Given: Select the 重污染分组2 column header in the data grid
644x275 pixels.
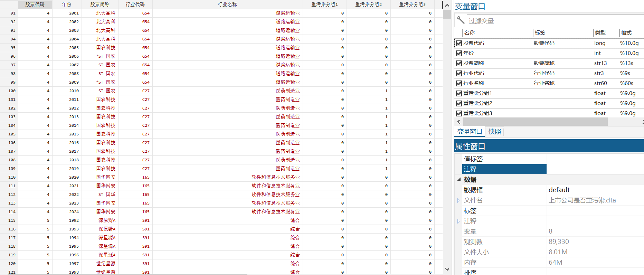Looking at the screenshot, I should click(368, 4).
